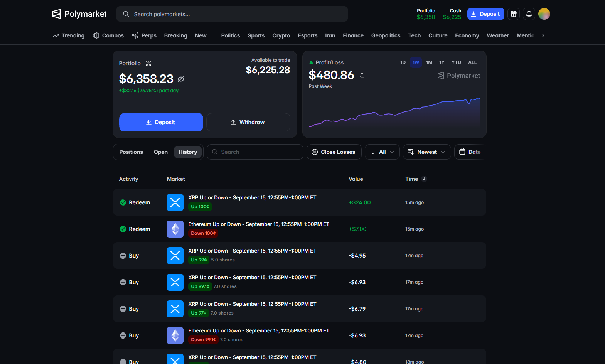Hide the portfolio balance with eye icon
Image resolution: width=605 pixels, height=364 pixels.
[x=181, y=79]
